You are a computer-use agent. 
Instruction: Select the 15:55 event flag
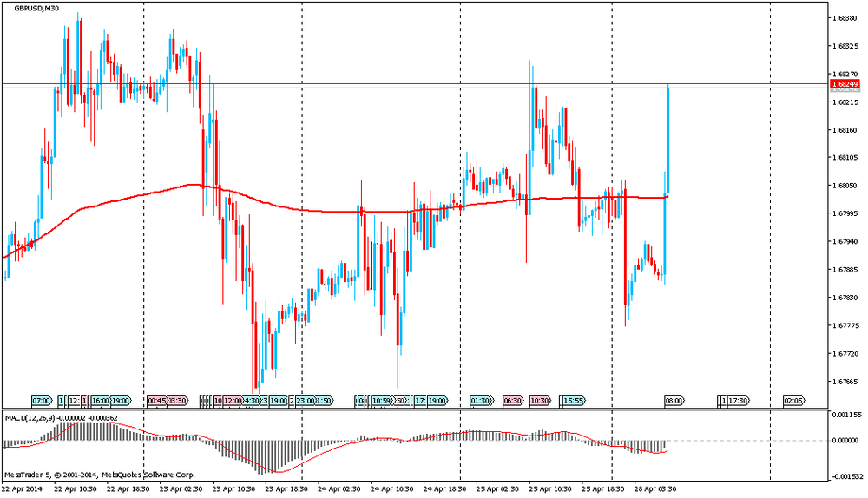pos(574,400)
